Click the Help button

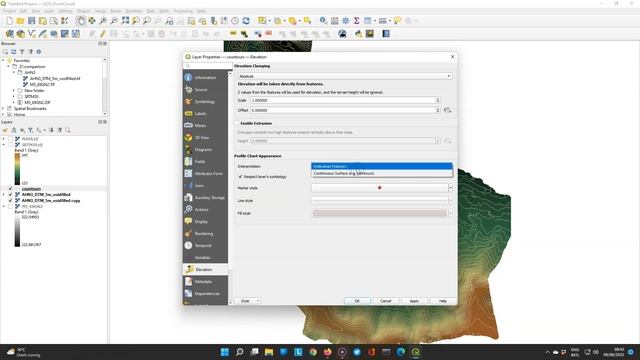(443, 301)
